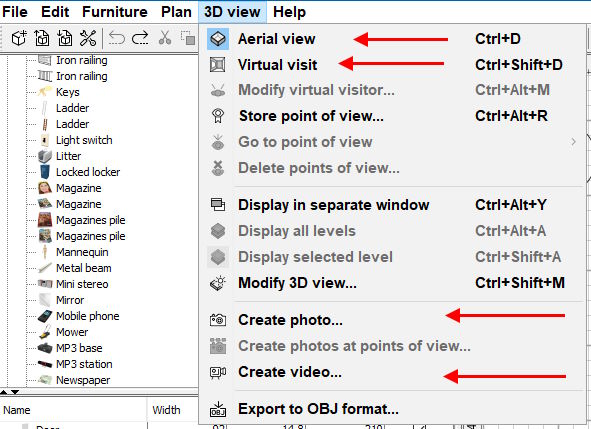
Task: Expand the Go to point of view submenu arrow
Action: coord(573,142)
